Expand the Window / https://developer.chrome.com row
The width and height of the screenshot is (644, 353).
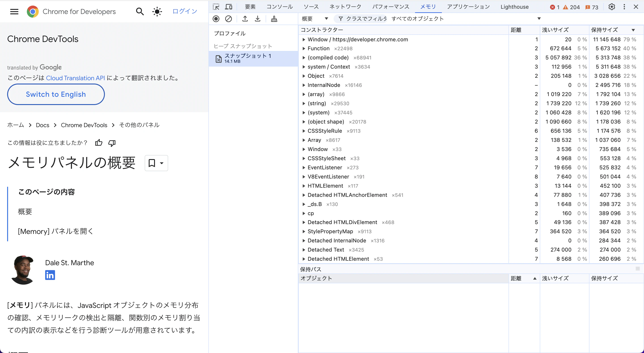[x=304, y=40]
